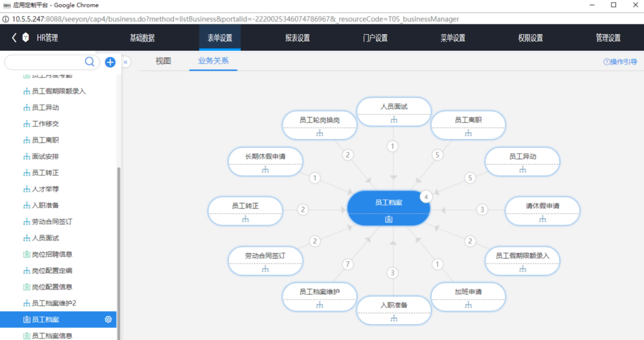Click the hierarchy icon in 劳动合同签订 node
The image size is (644, 340).
(x=265, y=269)
